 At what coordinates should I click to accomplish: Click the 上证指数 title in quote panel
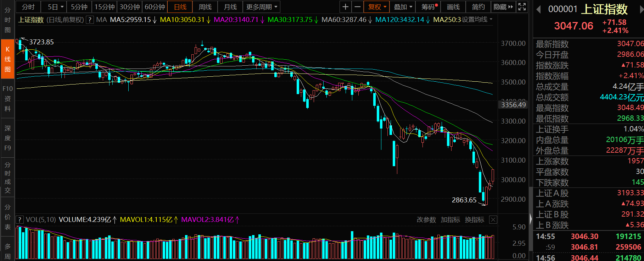coord(604,9)
